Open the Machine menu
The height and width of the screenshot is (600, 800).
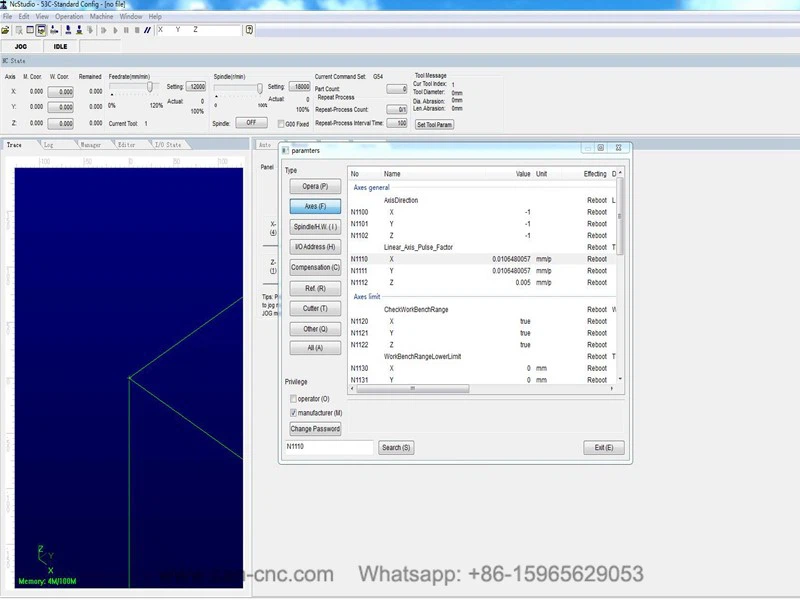[103, 16]
